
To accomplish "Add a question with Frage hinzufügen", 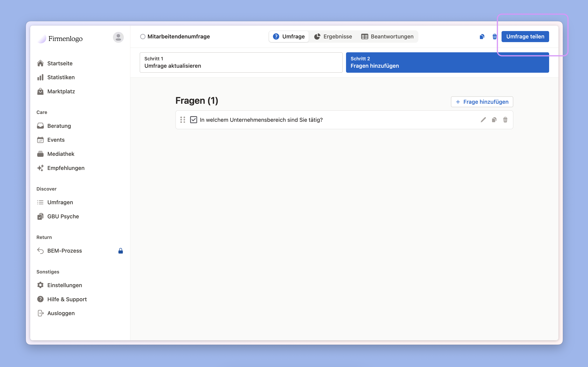I will (x=482, y=102).
